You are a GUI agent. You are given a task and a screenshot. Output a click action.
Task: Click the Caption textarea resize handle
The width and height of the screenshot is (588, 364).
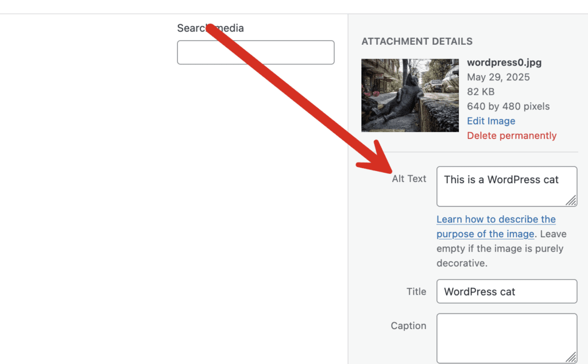571,358
